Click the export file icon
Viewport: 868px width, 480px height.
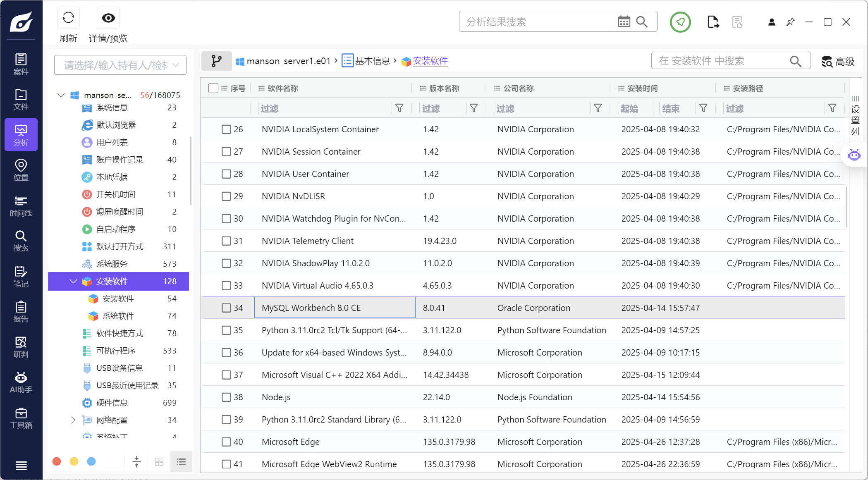click(713, 21)
